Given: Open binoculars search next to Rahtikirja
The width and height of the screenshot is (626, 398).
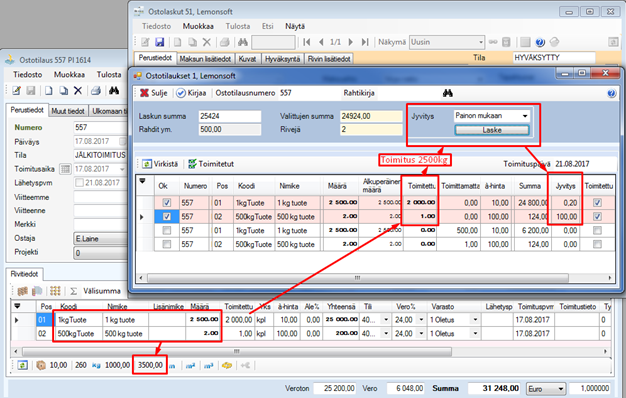Looking at the screenshot, I should pos(448,93).
